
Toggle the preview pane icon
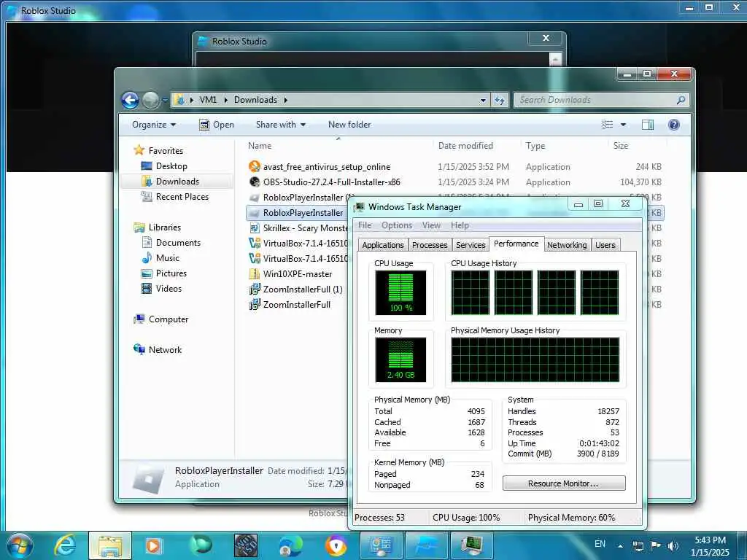[x=648, y=125]
